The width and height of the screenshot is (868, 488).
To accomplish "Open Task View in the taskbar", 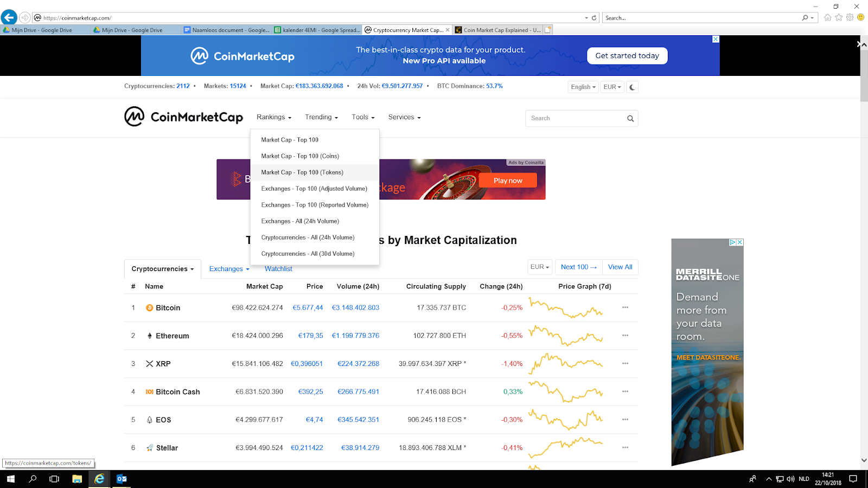I will [x=54, y=479].
